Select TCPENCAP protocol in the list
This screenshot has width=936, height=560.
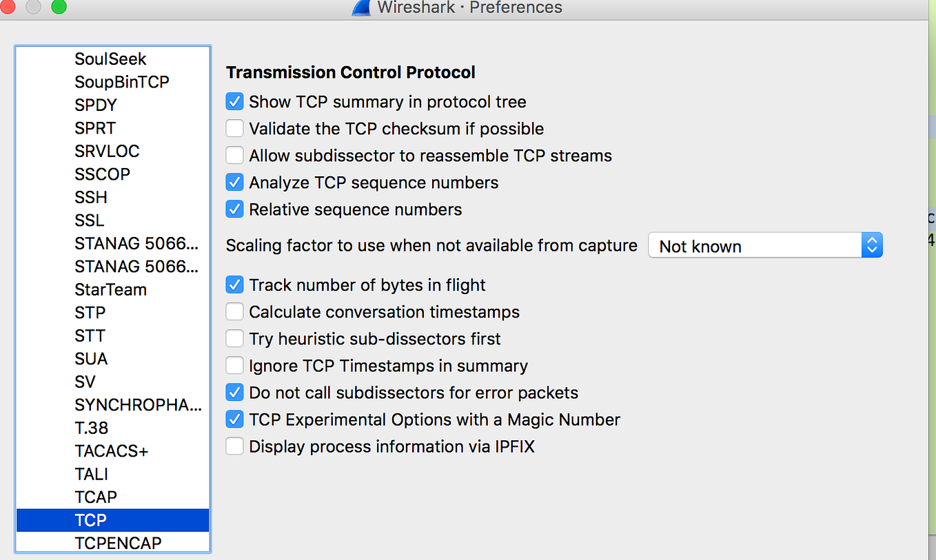[x=118, y=543]
